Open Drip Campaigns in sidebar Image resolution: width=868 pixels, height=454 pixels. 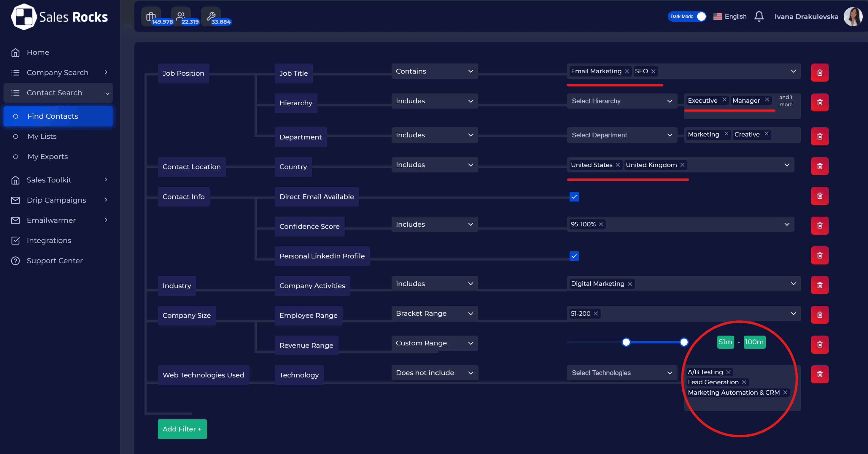pos(57,200)
